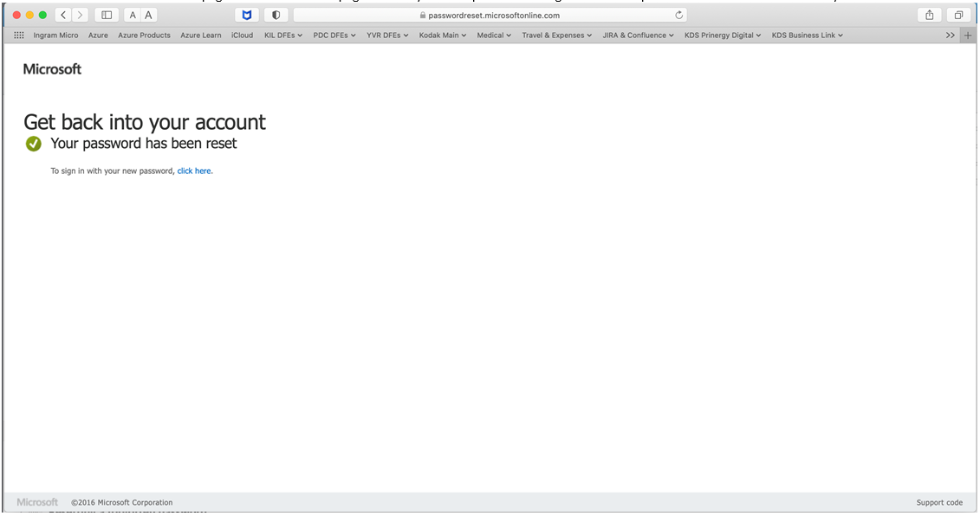Click the gray Microsoft logo in the footer

click(x=37, y=502)
